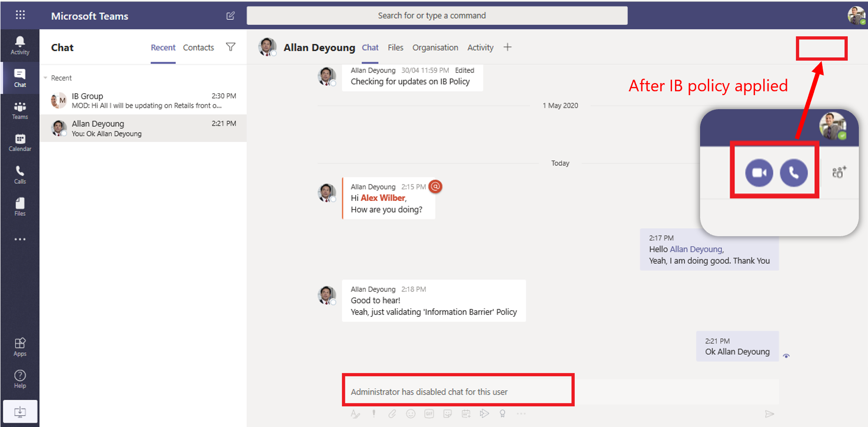
Task: Open the chat list filter funnel
Action: click(231, 47)
